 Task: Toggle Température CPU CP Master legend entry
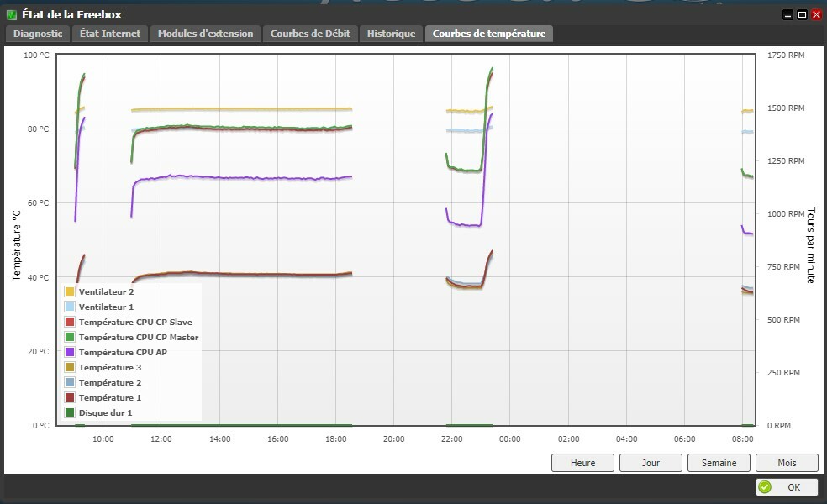[138, 337]
